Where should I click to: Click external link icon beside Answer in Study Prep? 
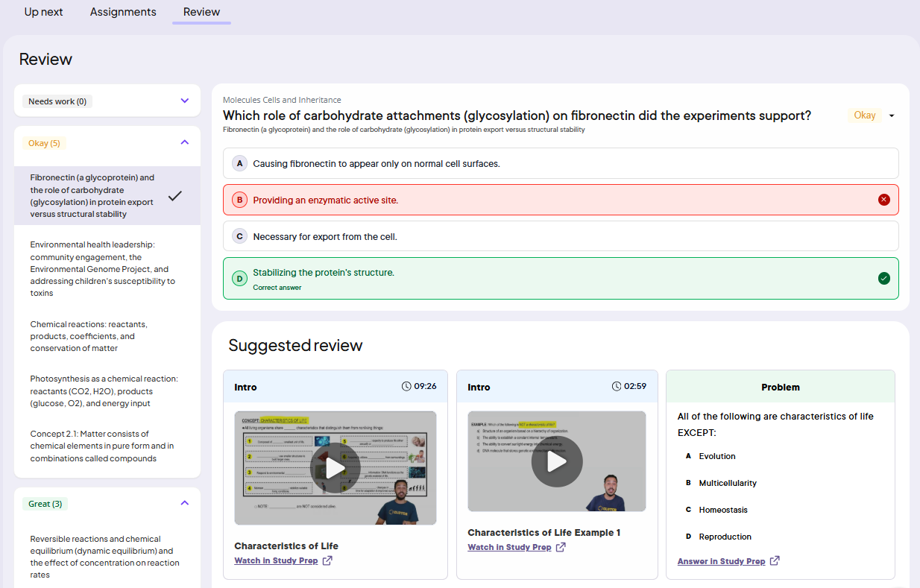(775, 561)
